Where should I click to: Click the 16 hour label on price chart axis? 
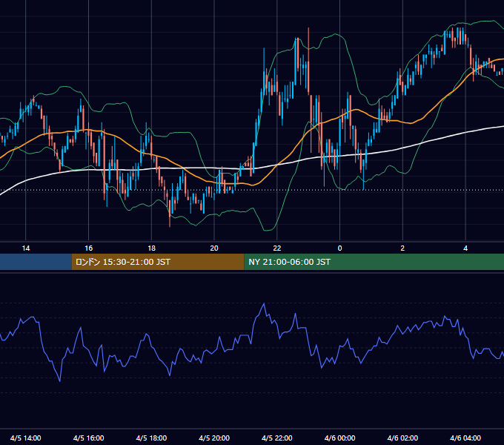tap(89, 248)
